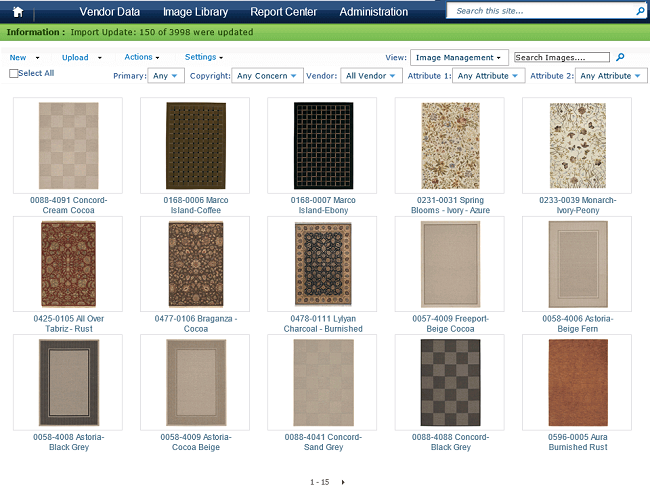Go to next page arrow

343,482
